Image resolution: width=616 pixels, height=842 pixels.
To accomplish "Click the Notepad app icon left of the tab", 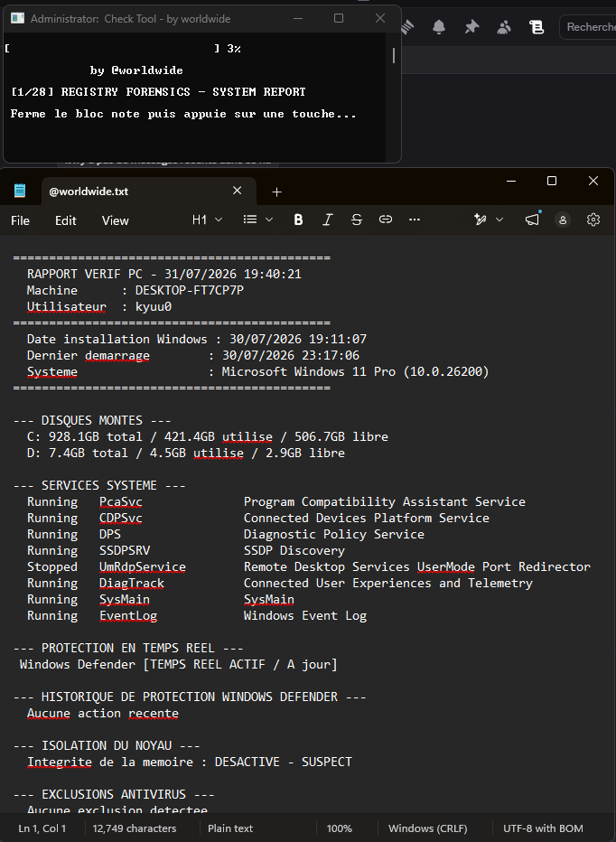I will tap(20, 191).
